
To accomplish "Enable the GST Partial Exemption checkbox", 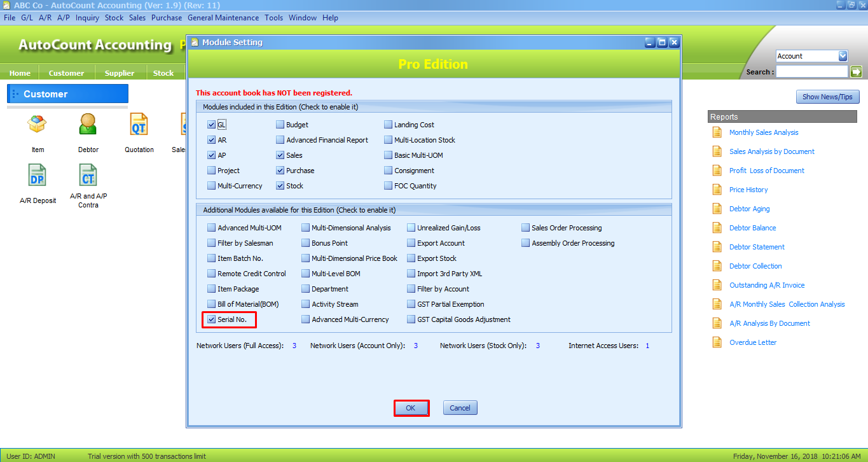I will click(411, 304).
